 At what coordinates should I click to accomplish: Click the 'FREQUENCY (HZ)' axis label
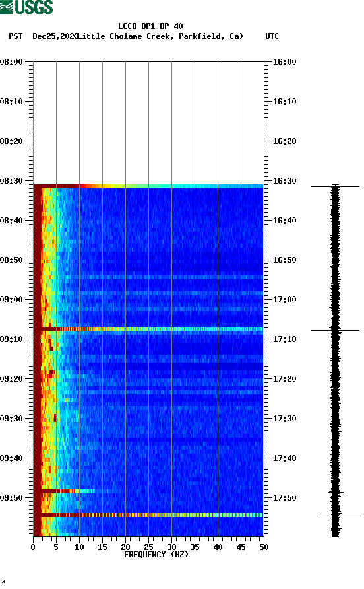pos(156,555)
